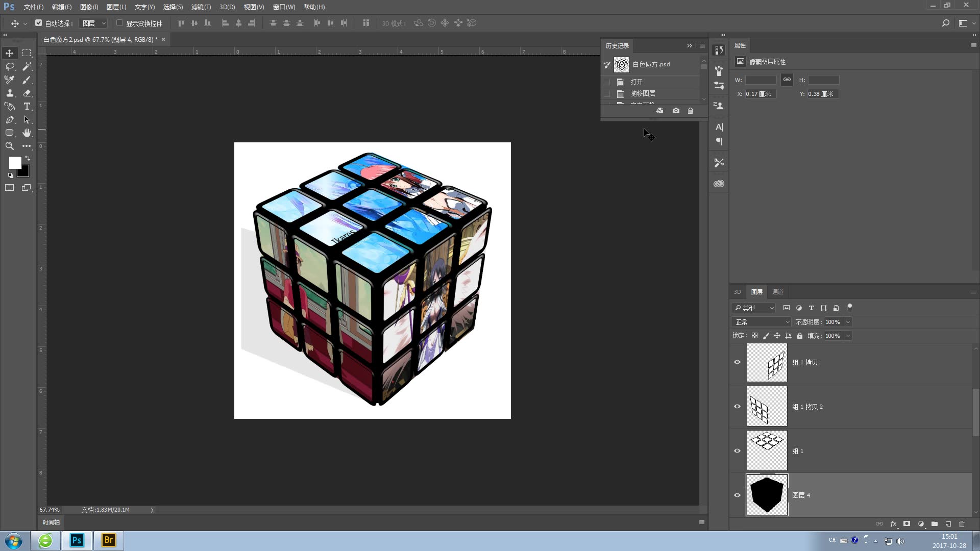Select the Eraser tool
Viewport: 980px width, 551px height.
point(27,93)
